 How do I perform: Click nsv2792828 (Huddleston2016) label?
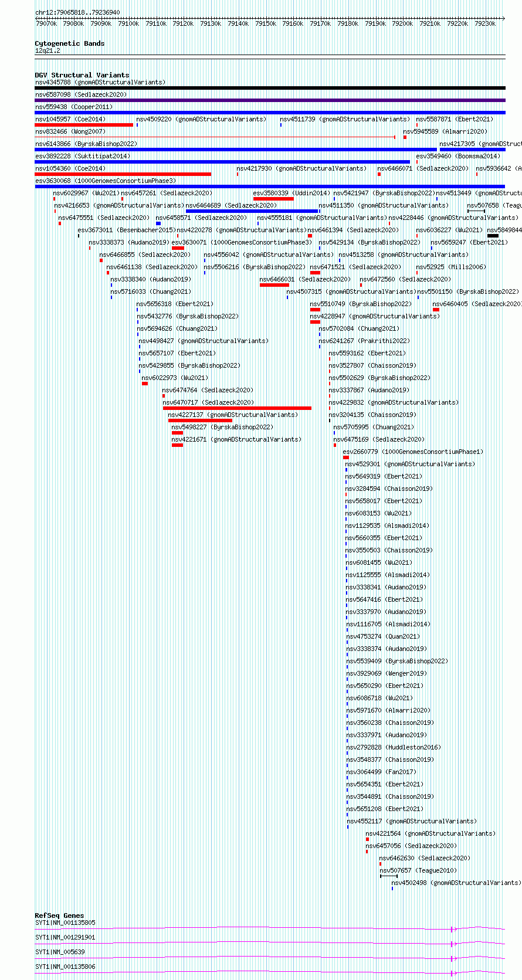394,748
